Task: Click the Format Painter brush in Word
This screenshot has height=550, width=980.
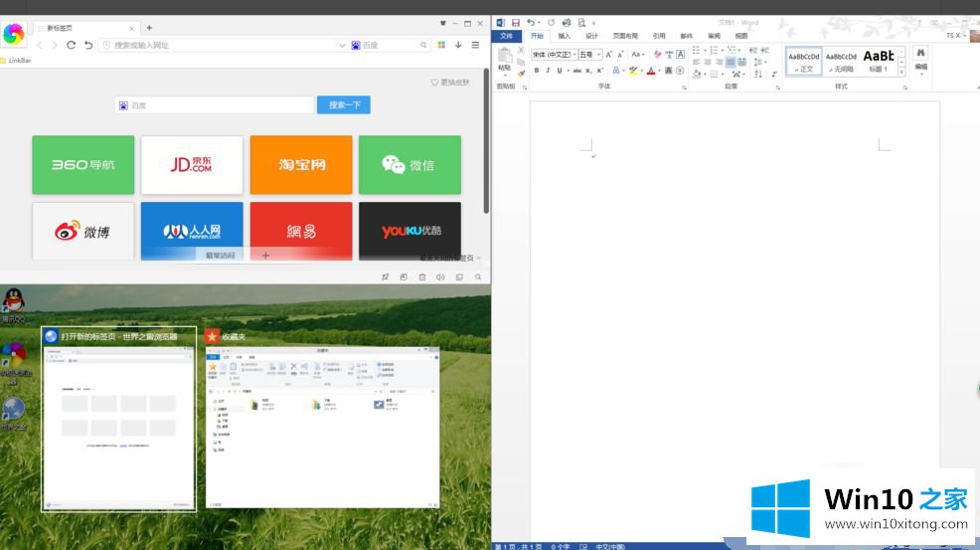Action: tap(521, 74)
